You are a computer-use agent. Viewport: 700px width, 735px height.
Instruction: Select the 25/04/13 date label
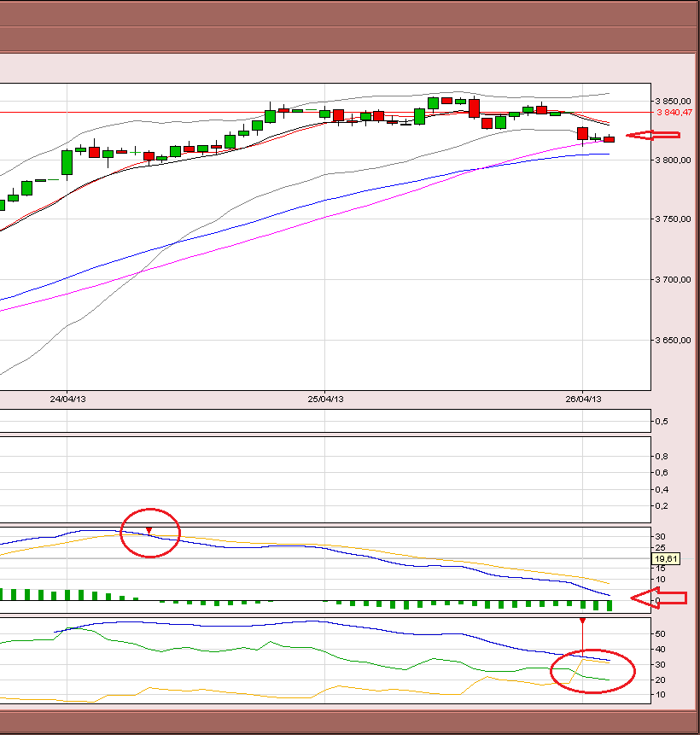click(x=325, y=400)
